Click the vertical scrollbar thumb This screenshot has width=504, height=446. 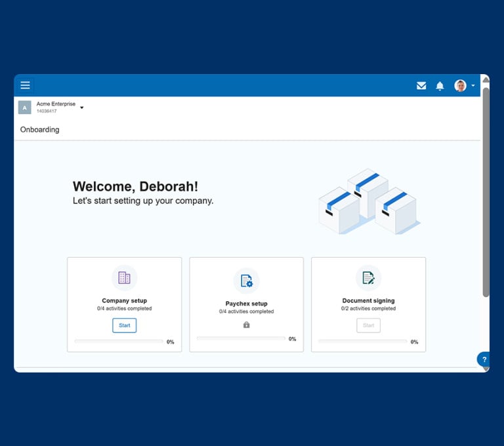pos(486,192)
